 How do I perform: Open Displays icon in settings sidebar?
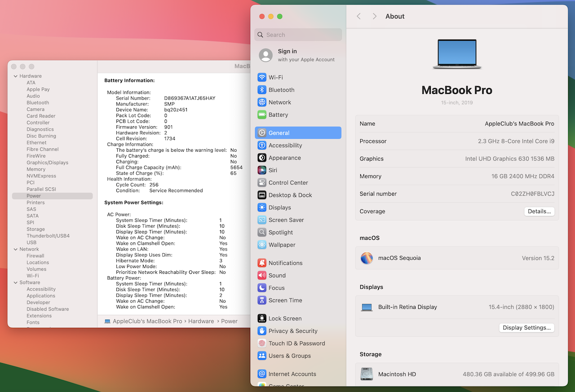(262, 207)
